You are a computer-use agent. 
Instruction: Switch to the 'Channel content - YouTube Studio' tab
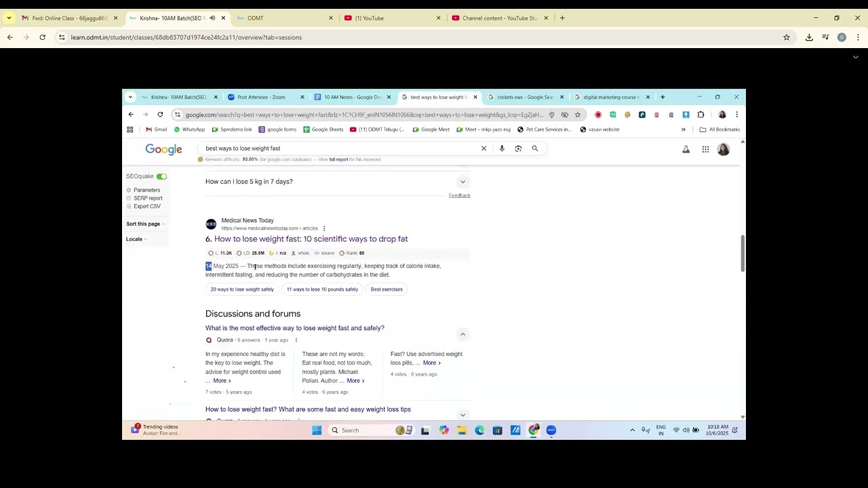pos(500,18)
